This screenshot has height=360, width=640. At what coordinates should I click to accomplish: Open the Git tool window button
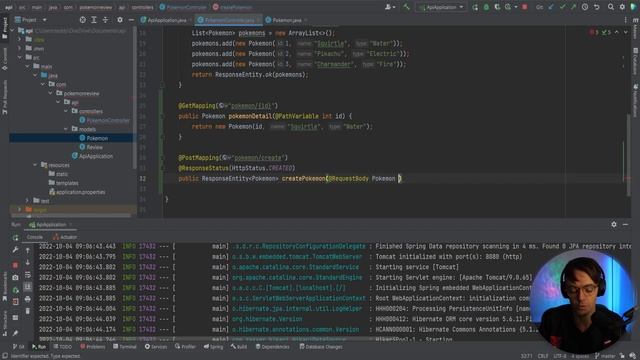18,347
